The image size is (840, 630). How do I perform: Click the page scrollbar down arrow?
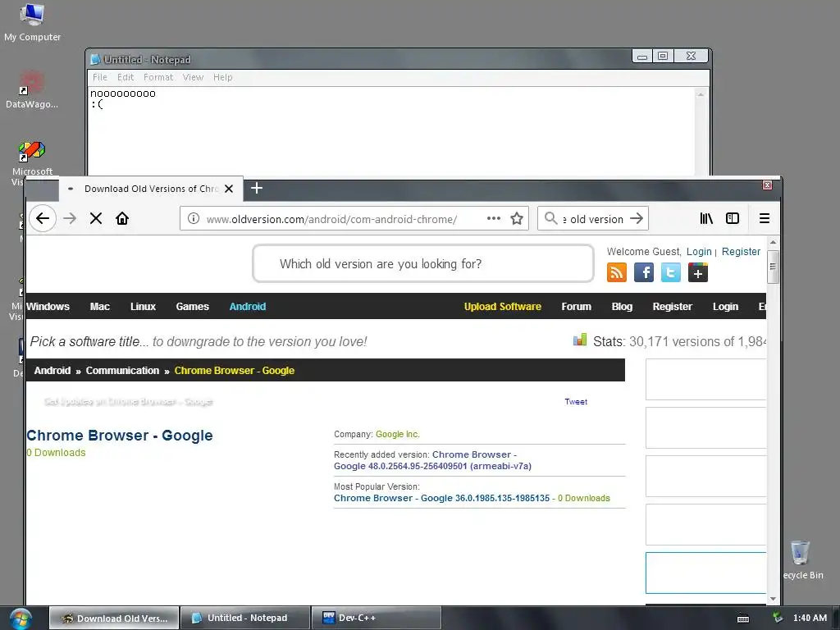[773, 599]
